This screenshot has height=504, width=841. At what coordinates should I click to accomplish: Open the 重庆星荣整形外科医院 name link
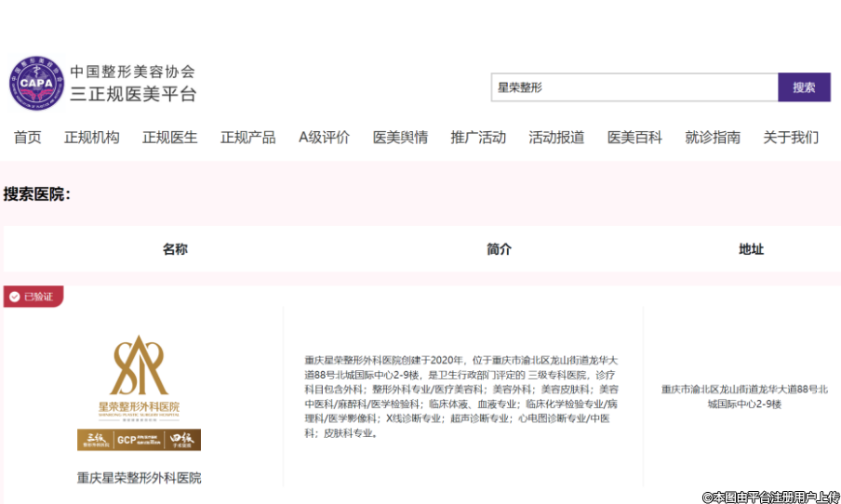[x=139, y=478]
